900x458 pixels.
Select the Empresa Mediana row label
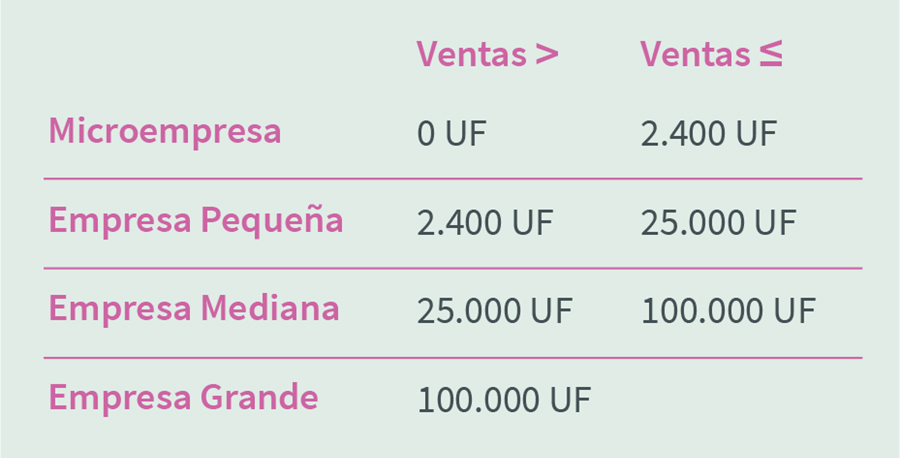pos(194,309)
